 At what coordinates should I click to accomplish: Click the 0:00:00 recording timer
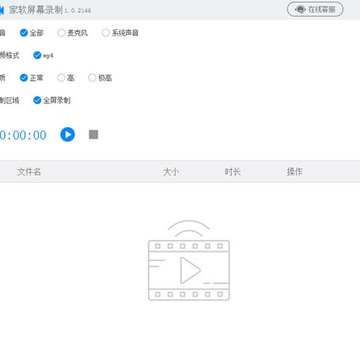click(x=23, y=135)
